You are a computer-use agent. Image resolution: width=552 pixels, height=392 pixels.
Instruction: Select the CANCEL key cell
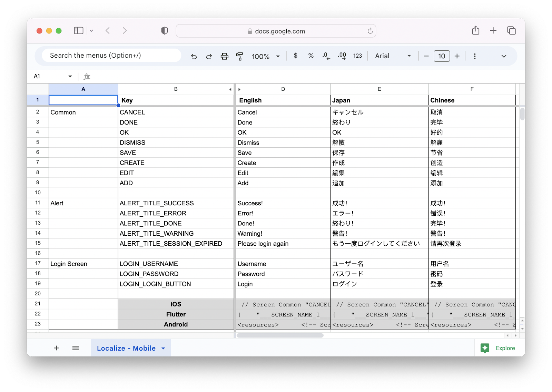[x=176, y=112]
